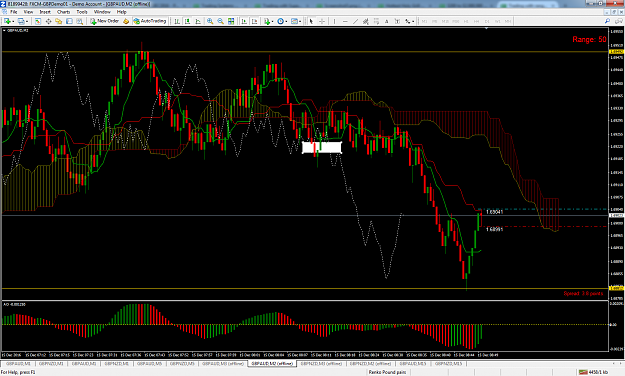Switch to M1 timeframe button
Viewport: 625px width, 376px height.
pos(424,21)
